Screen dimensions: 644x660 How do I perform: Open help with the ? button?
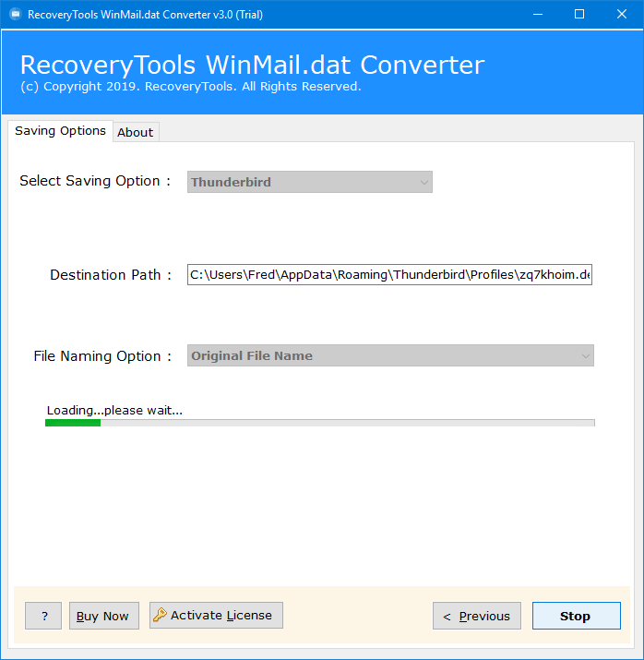pyautogui.click(x=43, y=616)
